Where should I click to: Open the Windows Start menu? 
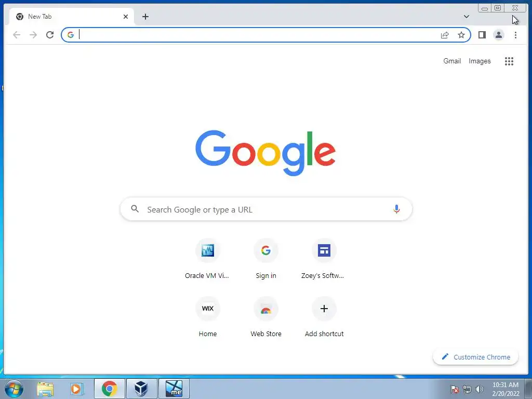point(14,389)
